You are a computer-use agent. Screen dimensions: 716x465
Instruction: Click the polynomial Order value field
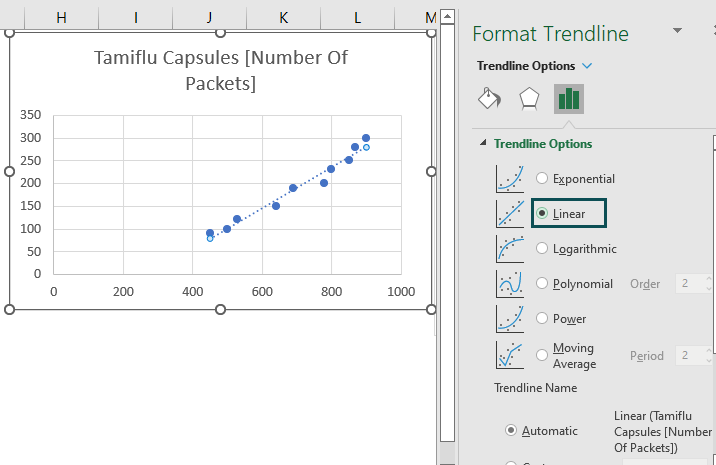[690, 283]
